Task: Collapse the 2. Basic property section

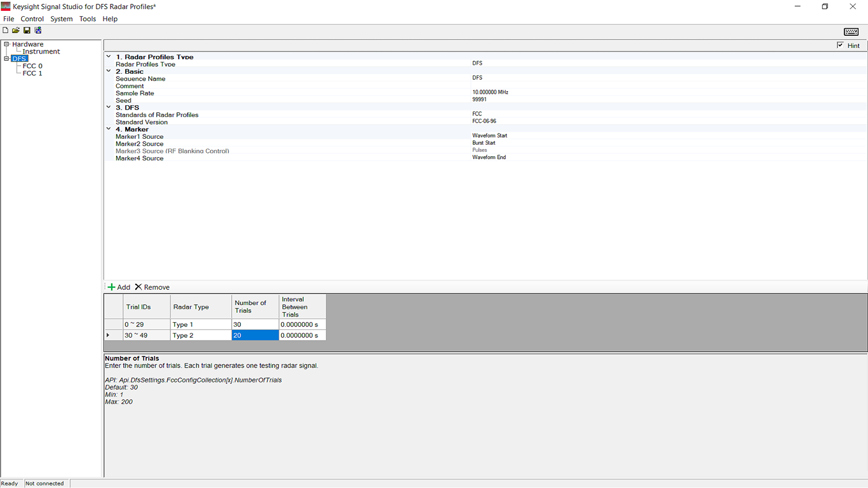Action: (x=108, y=71)
